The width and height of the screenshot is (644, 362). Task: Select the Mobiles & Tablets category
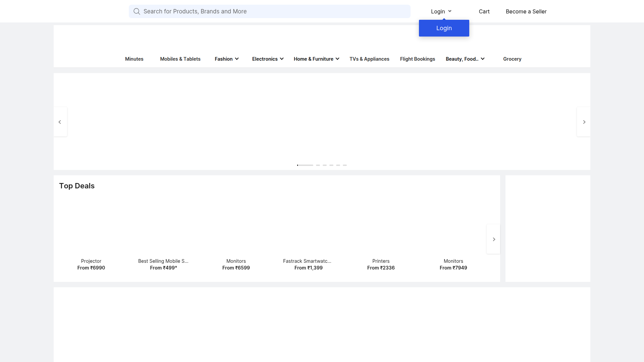pos(180,59)
